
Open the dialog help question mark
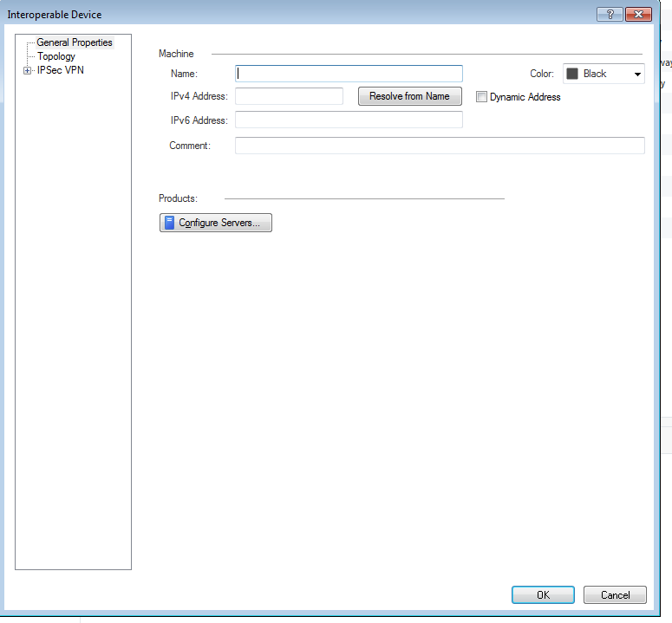tap(610, 15)
